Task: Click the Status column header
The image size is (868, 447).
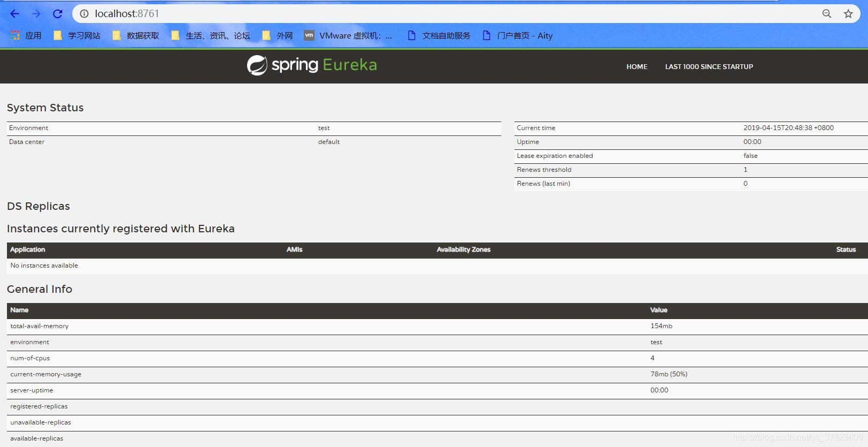Action: pos(846,249)
